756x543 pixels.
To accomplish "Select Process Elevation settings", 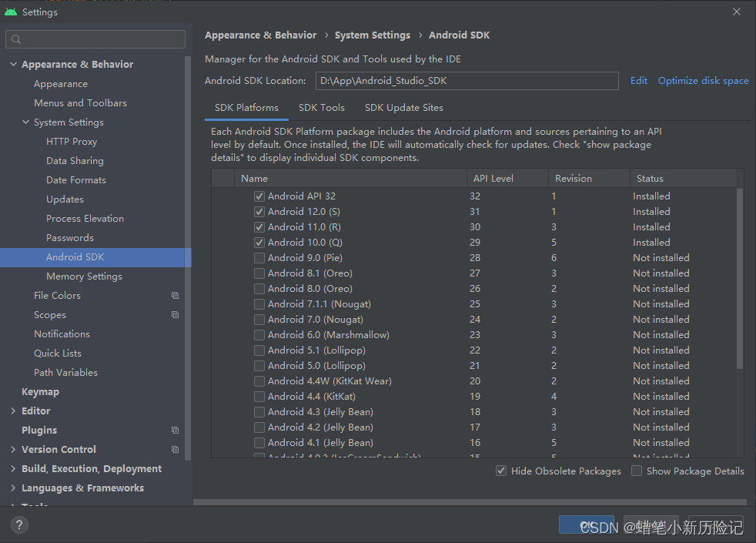I will point(85,219).
